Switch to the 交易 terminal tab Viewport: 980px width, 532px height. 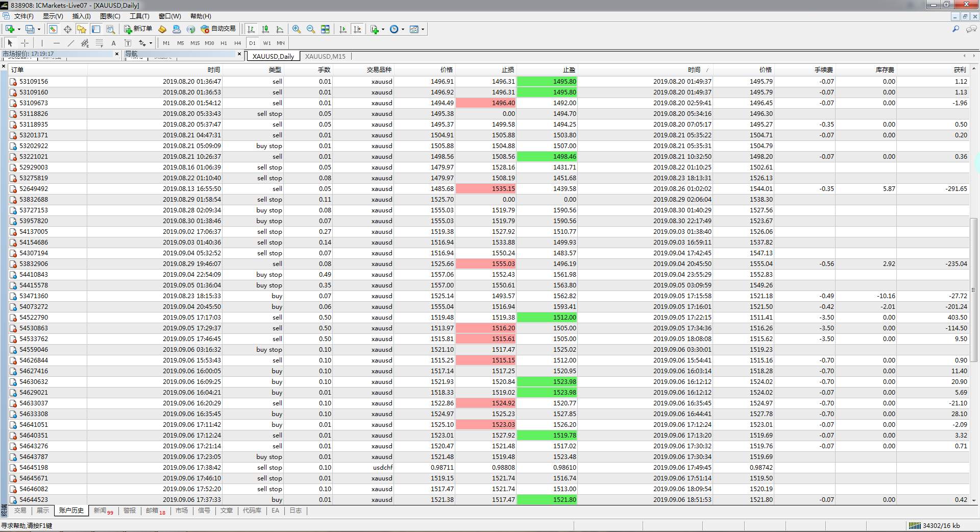tap(20, 511)
